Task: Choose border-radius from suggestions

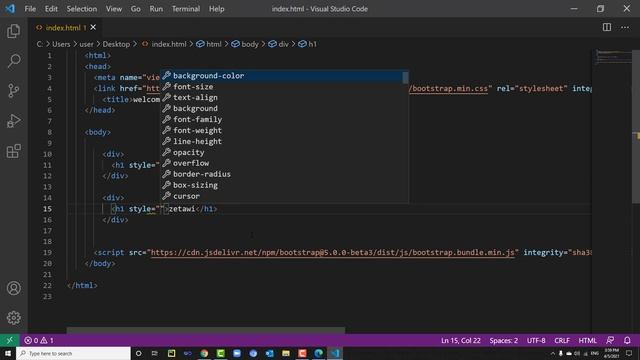Action: click(x=284, y=174)
